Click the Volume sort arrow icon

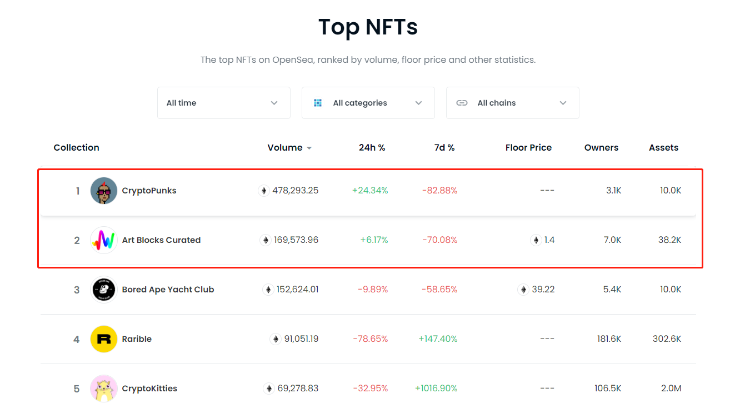point(309,148)
